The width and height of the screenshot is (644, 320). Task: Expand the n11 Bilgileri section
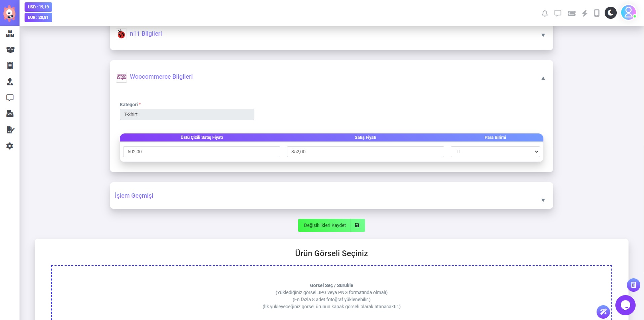[543, 35]
